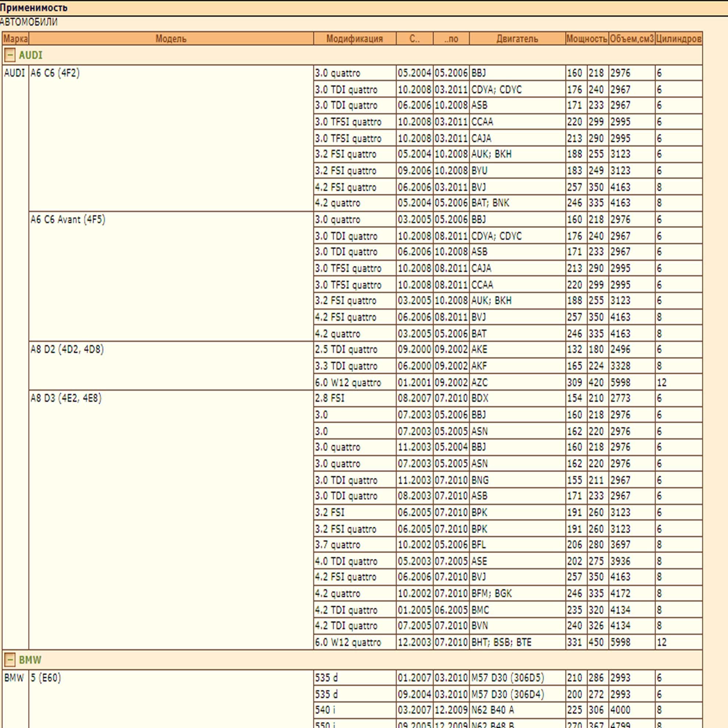The width and height of the screenshot is (728, 728).
Task: Click the BMW group heading label
Action: 30,660
